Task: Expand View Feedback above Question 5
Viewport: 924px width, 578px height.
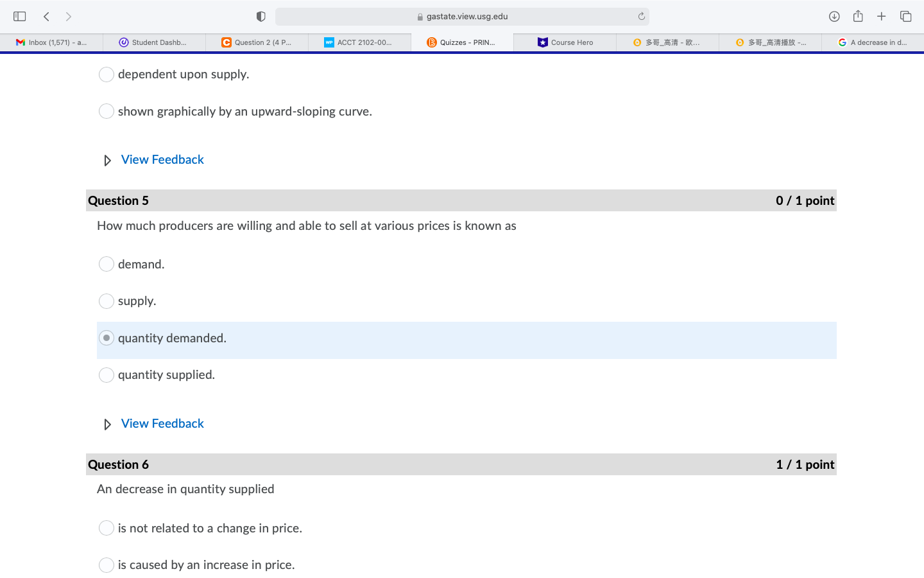Action: (x=162, y=159)
